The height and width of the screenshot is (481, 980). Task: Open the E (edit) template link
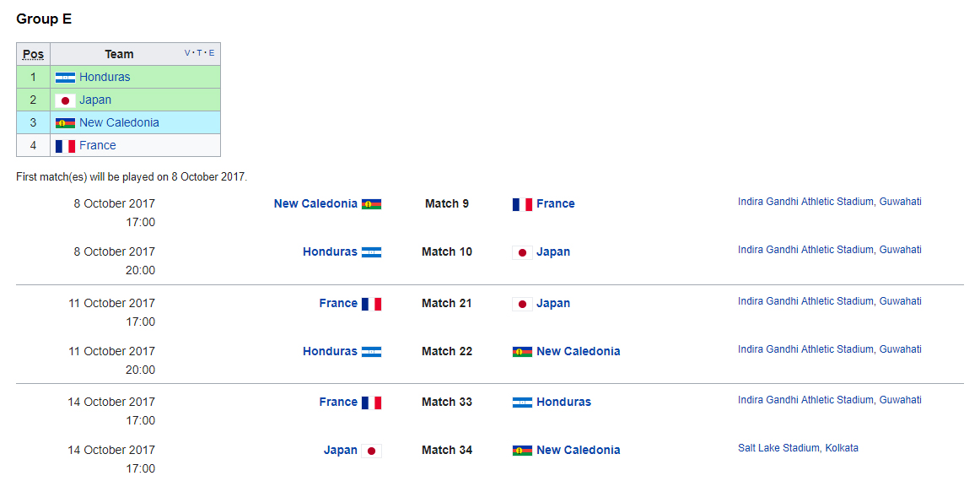pyautogui.click(x=211, y=53)
